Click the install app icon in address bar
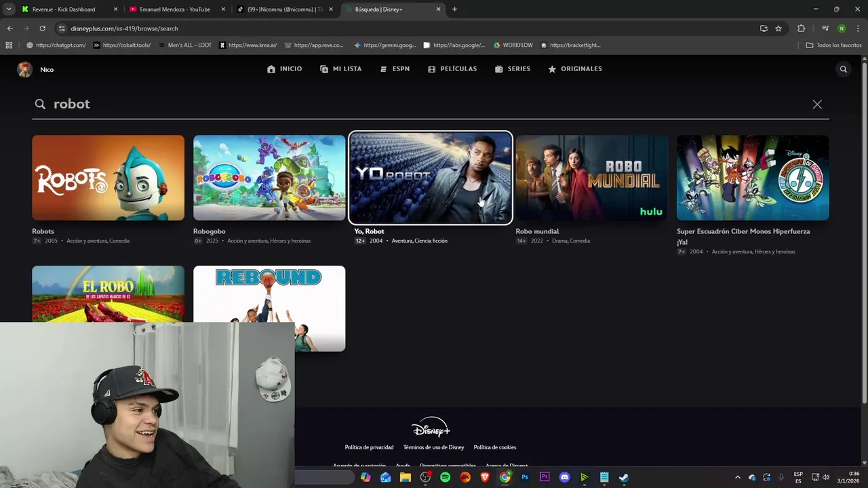Image resolution: width=868 pixels, height=488 pixels. tap(764, 28)
